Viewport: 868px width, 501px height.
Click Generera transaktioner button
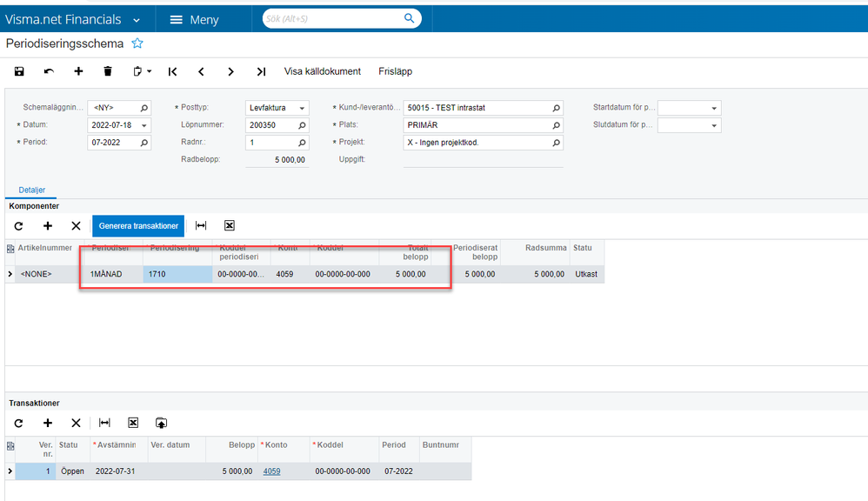[x=138, y=226]
